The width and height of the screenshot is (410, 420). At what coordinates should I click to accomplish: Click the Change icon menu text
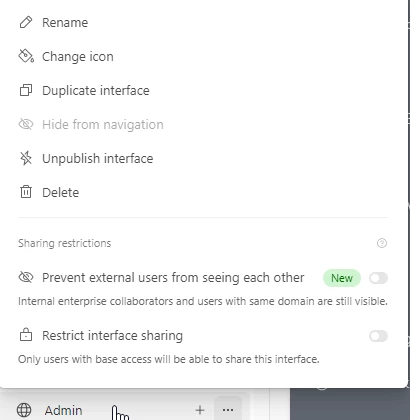point(78,56)
